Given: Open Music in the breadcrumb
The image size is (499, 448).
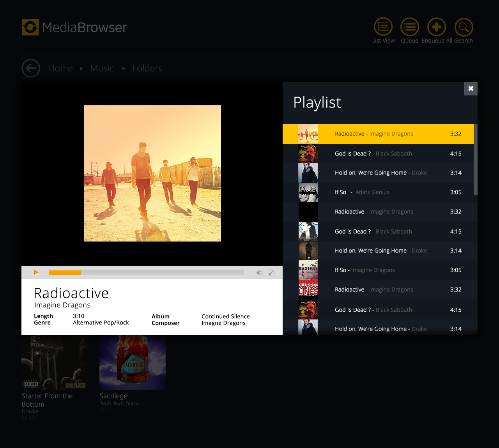Looking at the screenshot, I should (x=102, y=69).
